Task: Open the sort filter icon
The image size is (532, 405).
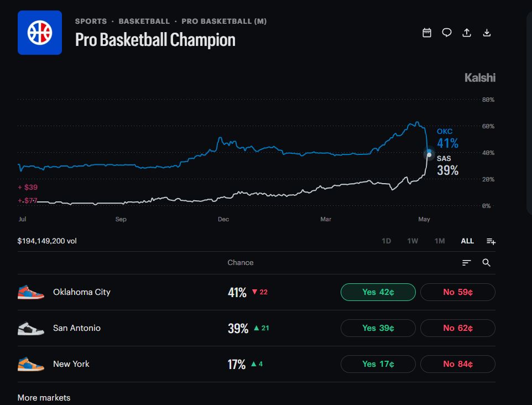Action: pos(467,262)
